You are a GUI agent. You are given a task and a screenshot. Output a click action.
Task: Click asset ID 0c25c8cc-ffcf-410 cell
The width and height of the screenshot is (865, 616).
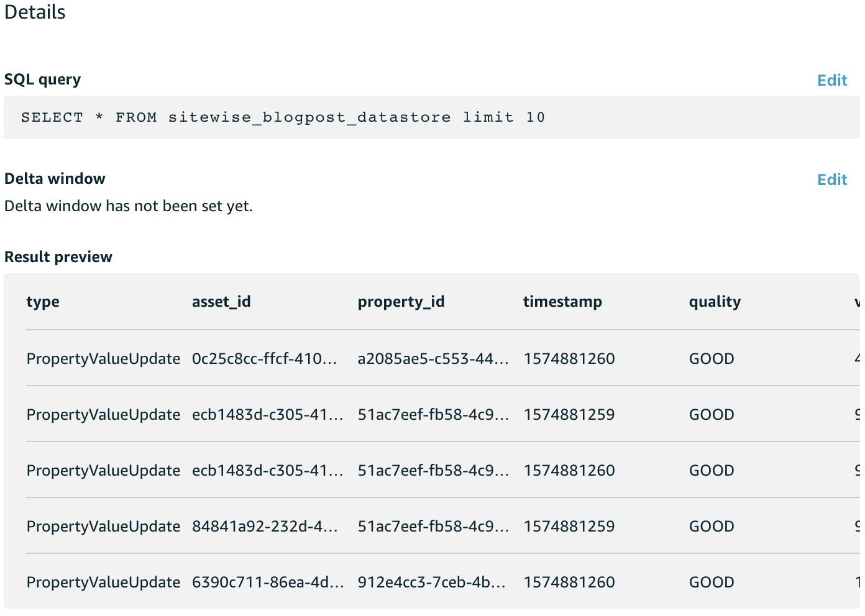tap(264, 359)
